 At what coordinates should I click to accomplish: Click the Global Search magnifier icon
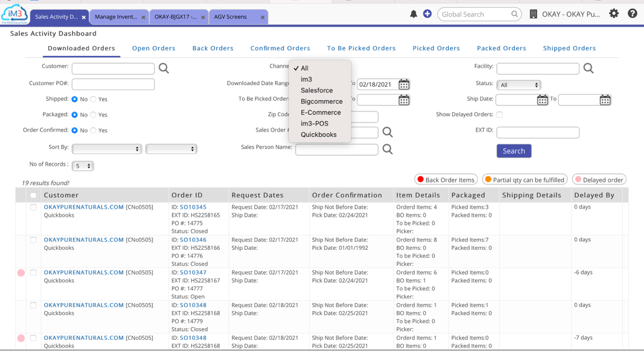514,14
